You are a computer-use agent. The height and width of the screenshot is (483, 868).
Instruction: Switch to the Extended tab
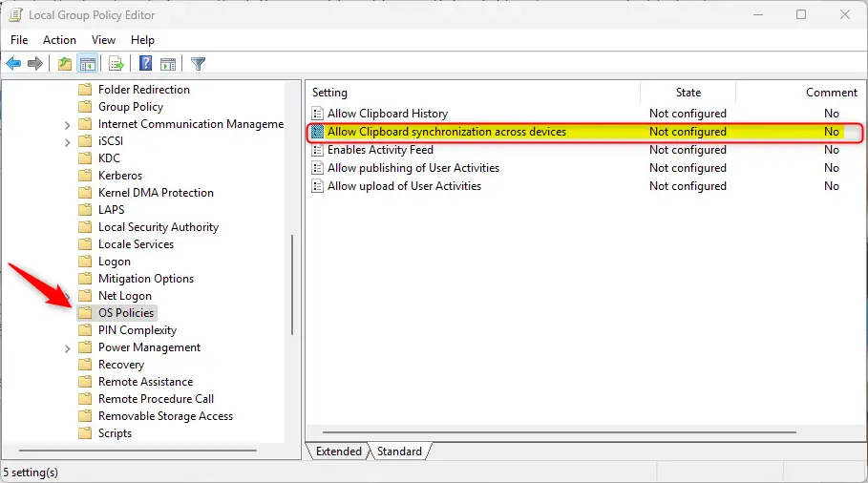[x=338, y=451]
